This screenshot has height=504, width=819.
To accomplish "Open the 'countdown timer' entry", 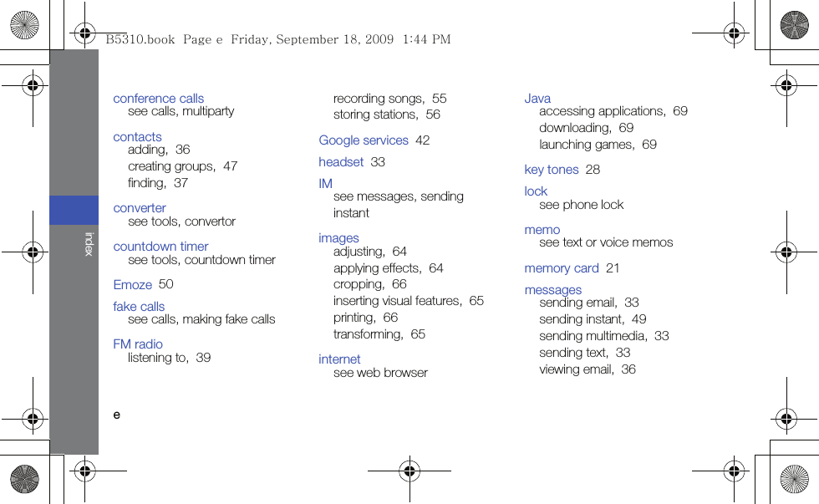I will tap(160, 246).
